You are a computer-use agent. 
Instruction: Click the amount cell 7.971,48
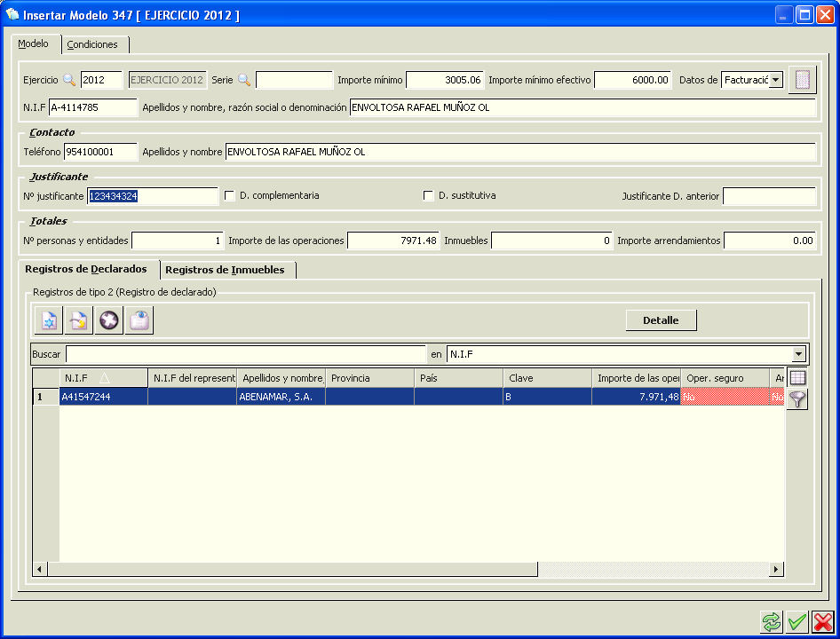point(637,397)
